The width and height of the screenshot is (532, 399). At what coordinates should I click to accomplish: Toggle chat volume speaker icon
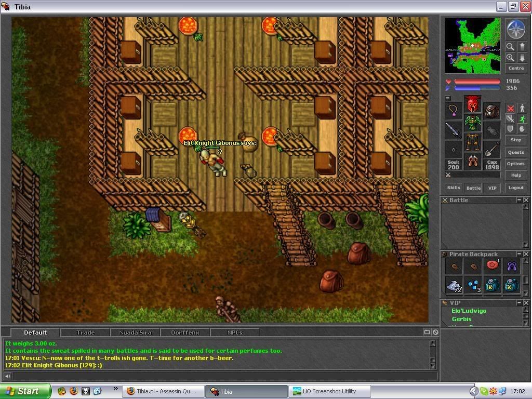click(7, 376)
